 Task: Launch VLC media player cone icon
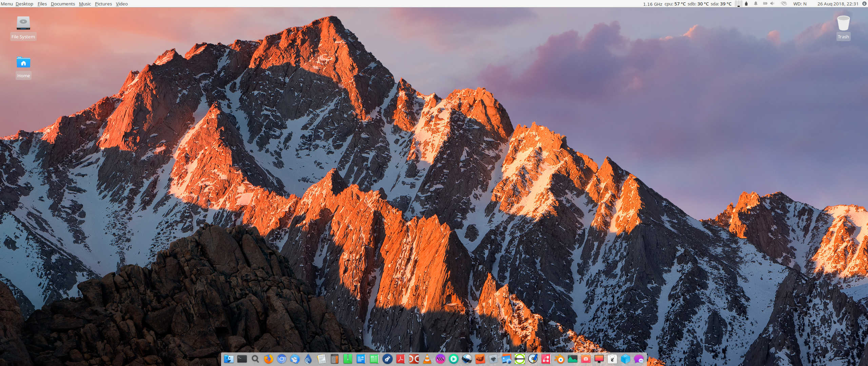(x=427, y=359)
